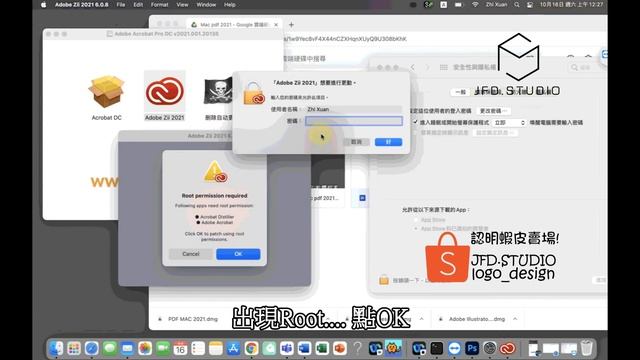Open the File menu
The image size is (640, 360).
coord(121,5)
